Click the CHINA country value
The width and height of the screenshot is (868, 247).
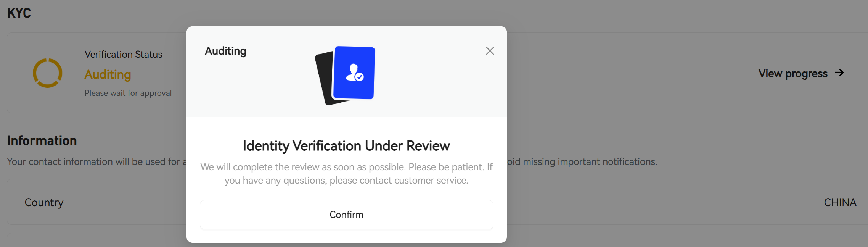point(840,202)
